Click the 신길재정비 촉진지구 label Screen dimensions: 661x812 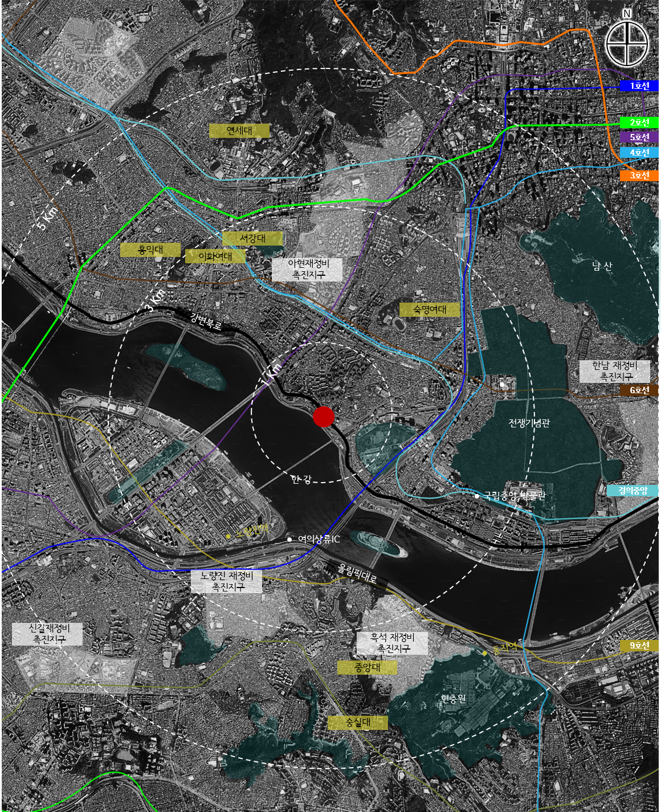[48, 633]
